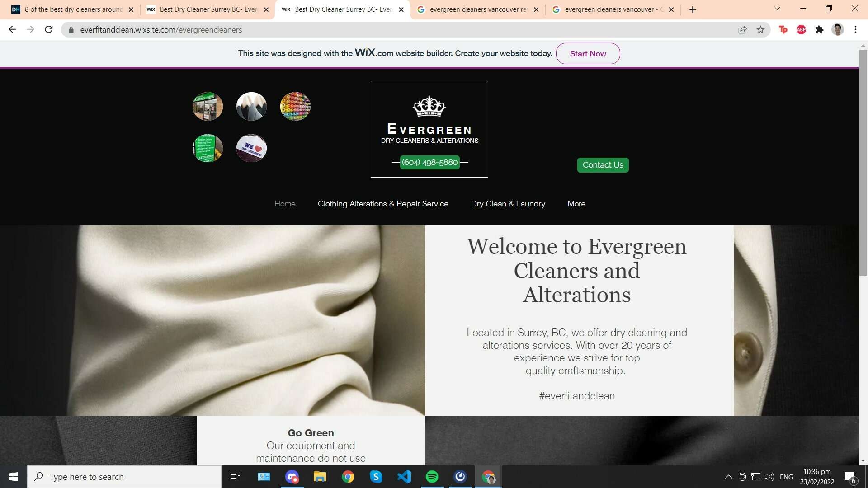Open the 'We love our customers' thumbnail
This screenshot has width=868, height=488.
(x=251, y=148)
